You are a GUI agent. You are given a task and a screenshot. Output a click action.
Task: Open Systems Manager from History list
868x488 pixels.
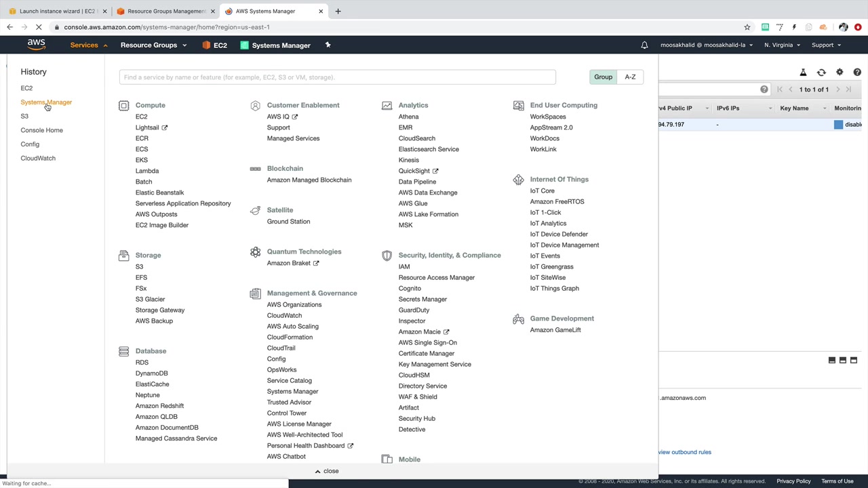click(46, 102)
